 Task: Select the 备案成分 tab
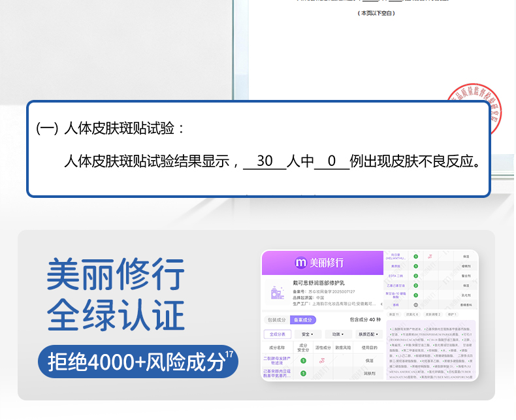pyautogui.click(x=303, y=319)
